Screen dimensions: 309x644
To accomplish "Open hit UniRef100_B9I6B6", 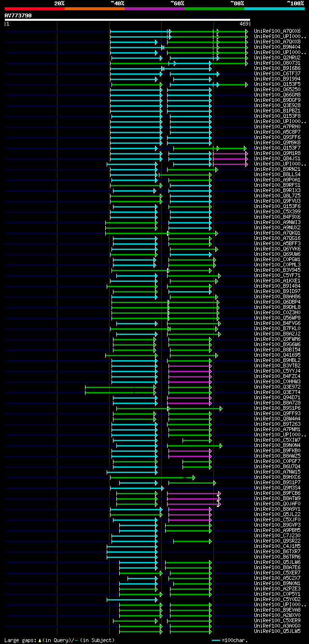I will [x=277, y=69].
